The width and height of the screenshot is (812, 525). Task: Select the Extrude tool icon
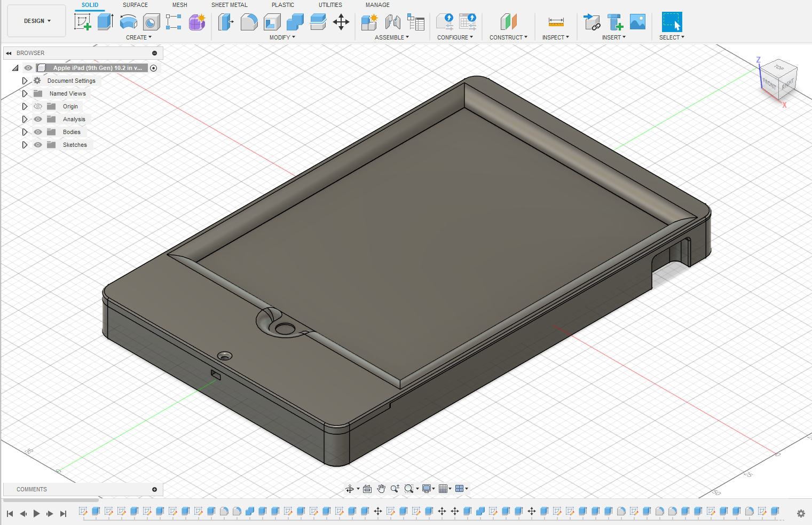[105, 22]
